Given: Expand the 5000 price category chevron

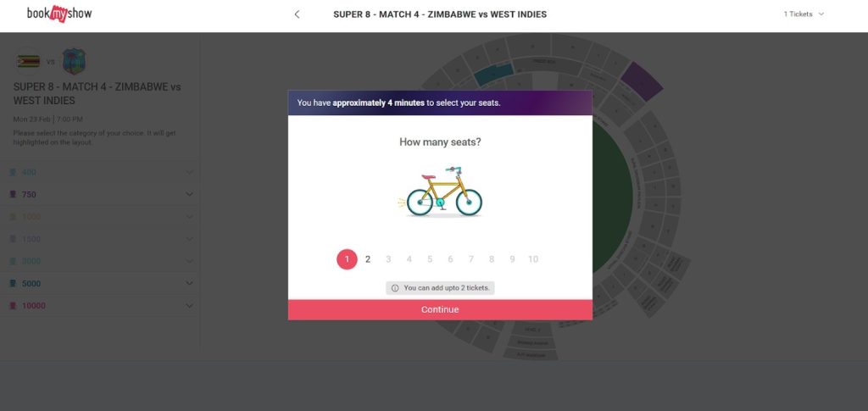Looking at the screenshot, I should tap(189, 284).
